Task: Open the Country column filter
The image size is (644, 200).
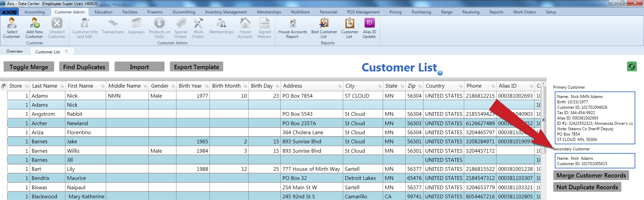Action: [x=461, y=86]
